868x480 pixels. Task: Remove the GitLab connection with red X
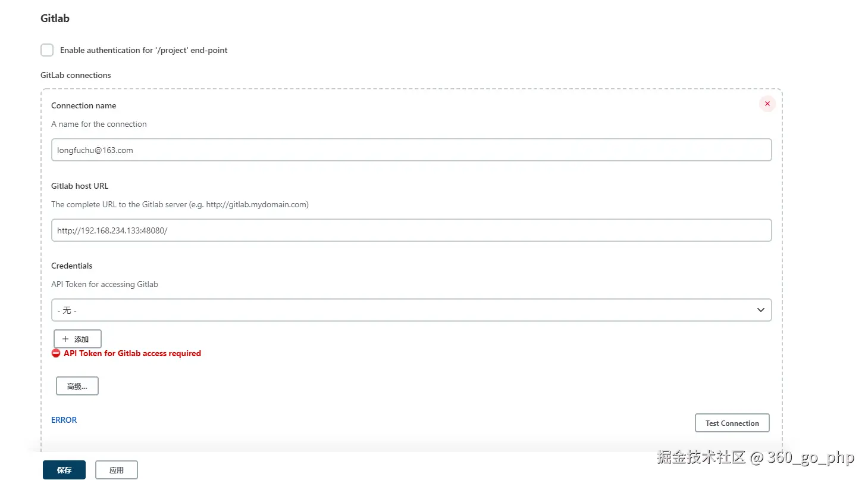tap(767, 104)
